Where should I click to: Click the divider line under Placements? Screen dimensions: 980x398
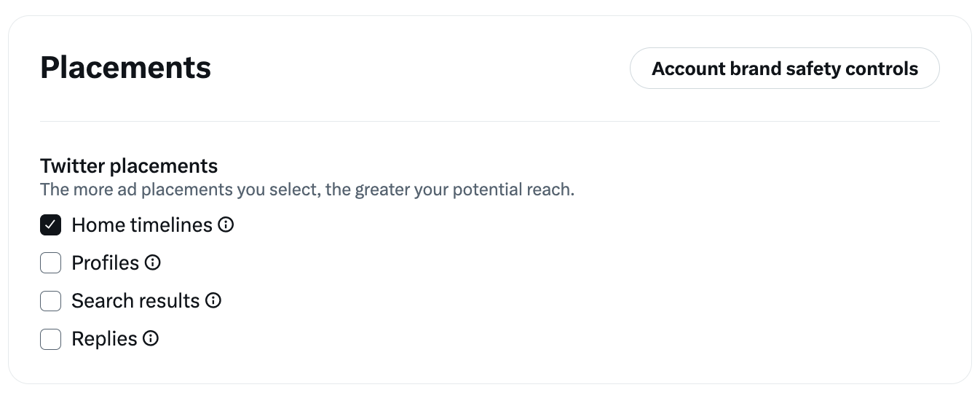(490, 121)
